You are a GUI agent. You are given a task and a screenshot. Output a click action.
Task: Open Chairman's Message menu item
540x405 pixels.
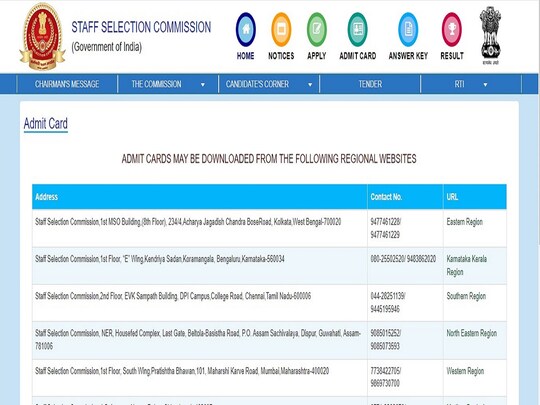(67, 84)
